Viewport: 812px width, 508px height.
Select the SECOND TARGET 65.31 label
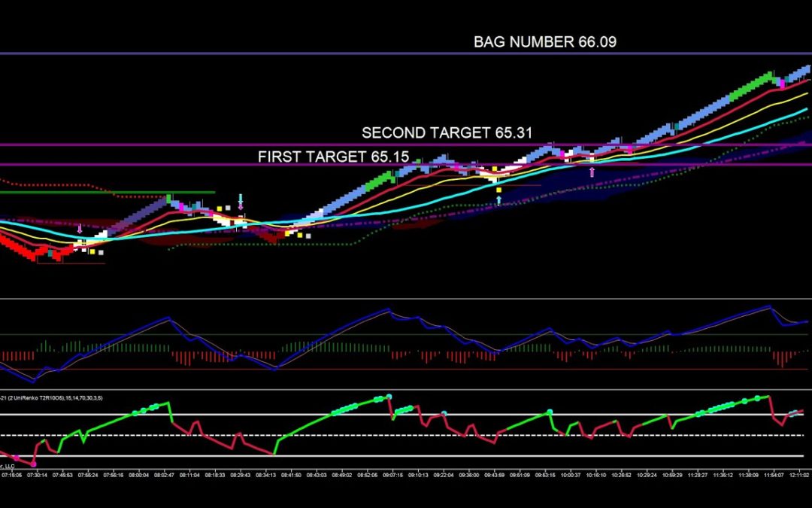[x=447, y=132]
